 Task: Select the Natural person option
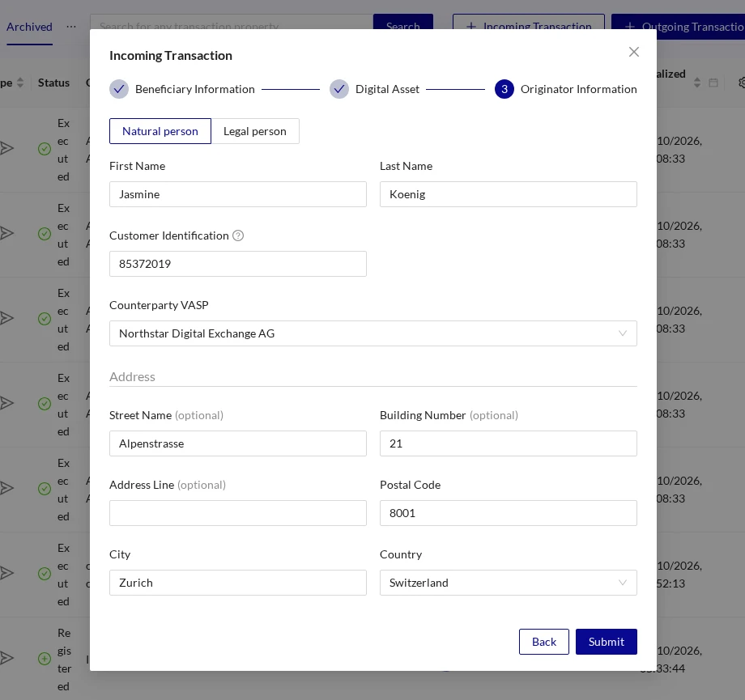click(160, 131)
